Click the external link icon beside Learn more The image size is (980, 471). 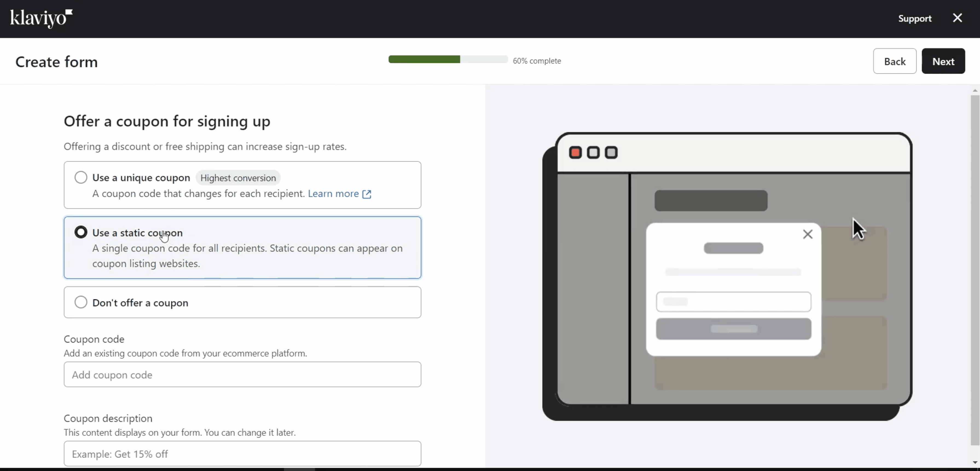click(x=367, y=194)
